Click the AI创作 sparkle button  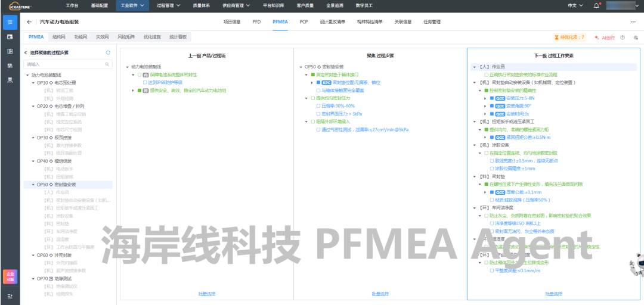pos(604,38)
